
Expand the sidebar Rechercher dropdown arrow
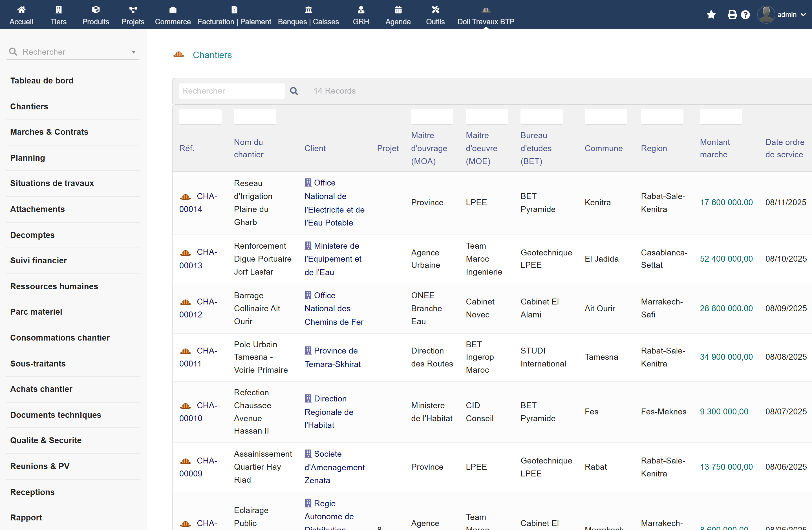pos(133,52)
